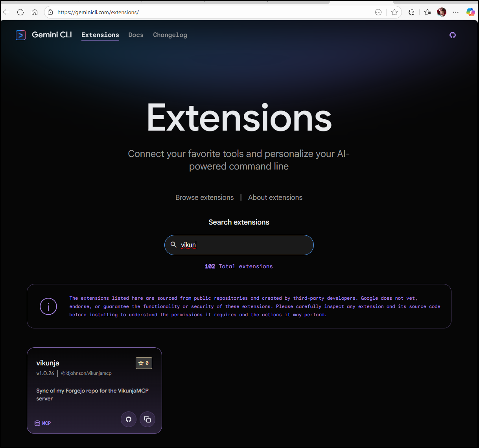Switch to the Docs navigation item
Viewport: 479px width, 448px height.
point(136,35)
